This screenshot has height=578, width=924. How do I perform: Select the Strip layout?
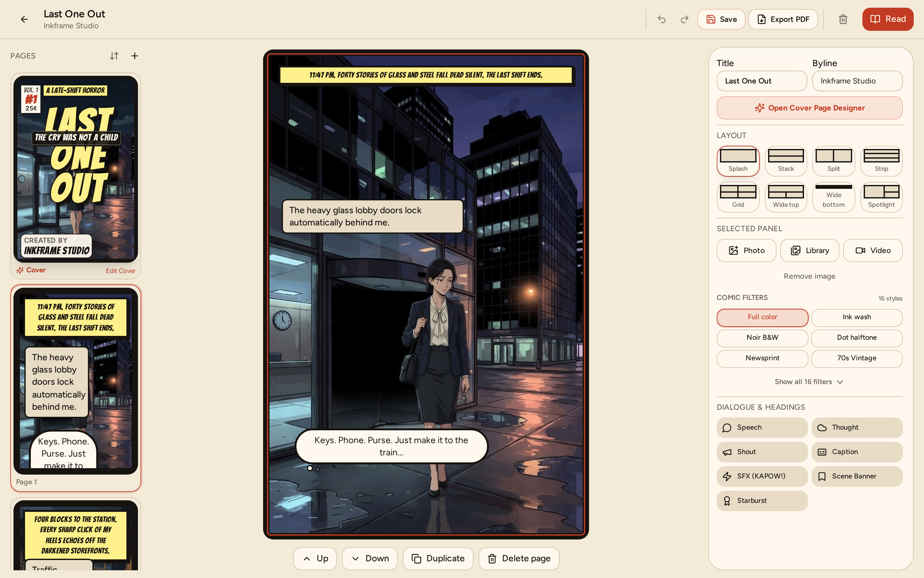tap(881, 161)
